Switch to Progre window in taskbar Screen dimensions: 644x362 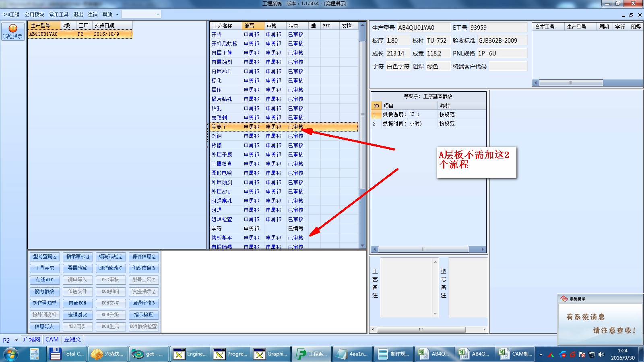click(230, 354)
